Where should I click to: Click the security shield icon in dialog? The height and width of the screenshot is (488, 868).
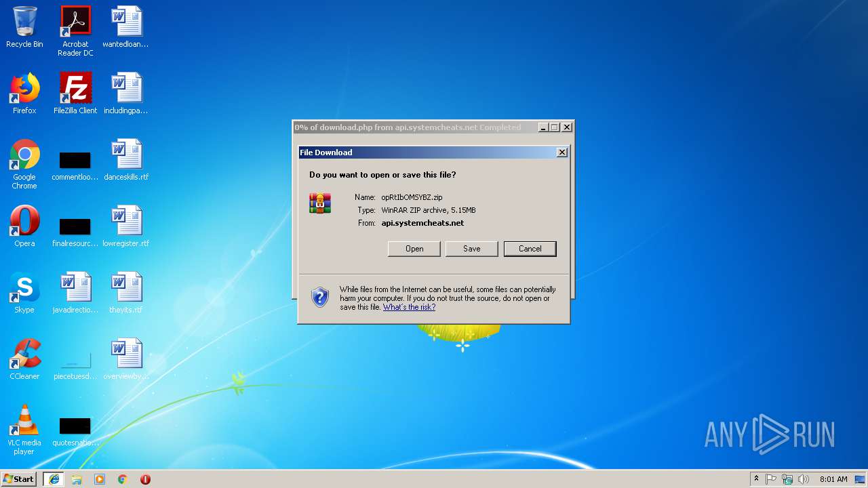coord(320,298)
